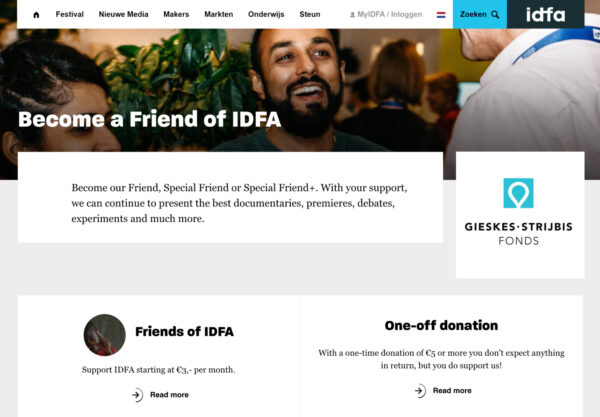Click Read more for One-off donation
This screenshot has width=600, height=417.
pyautogui.click(x=452, y=390)
